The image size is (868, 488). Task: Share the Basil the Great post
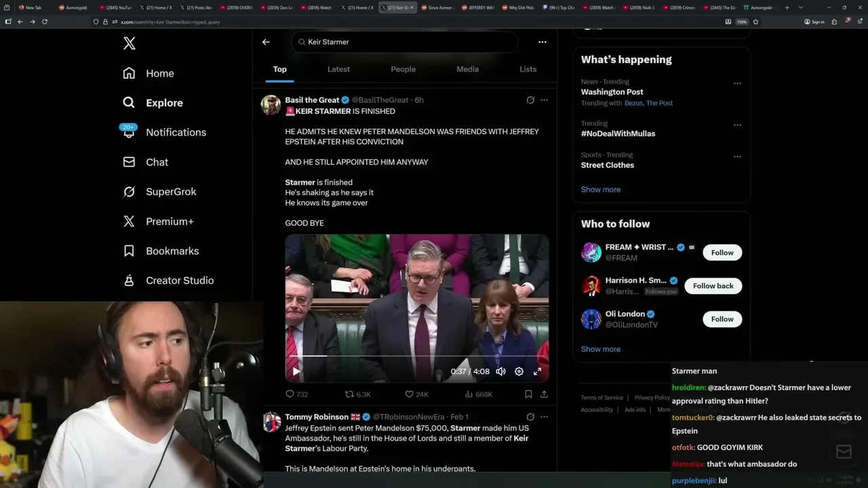coord(544,394)
